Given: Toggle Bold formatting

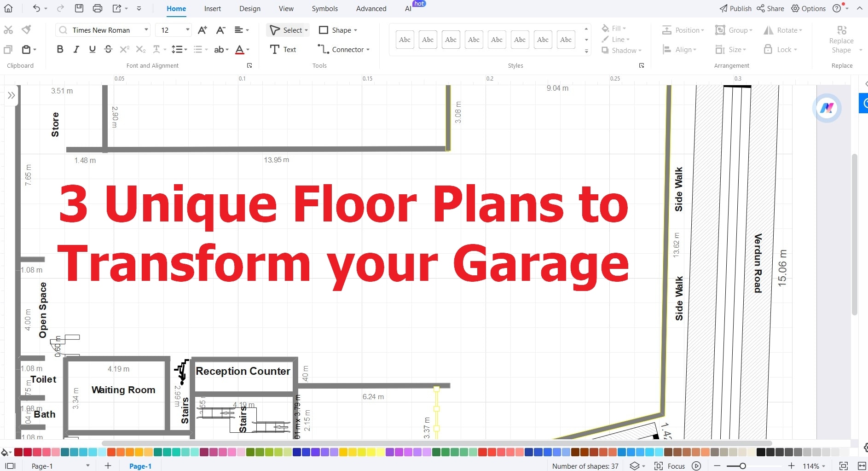Looking at the screenshot, I should click(60, 49).
